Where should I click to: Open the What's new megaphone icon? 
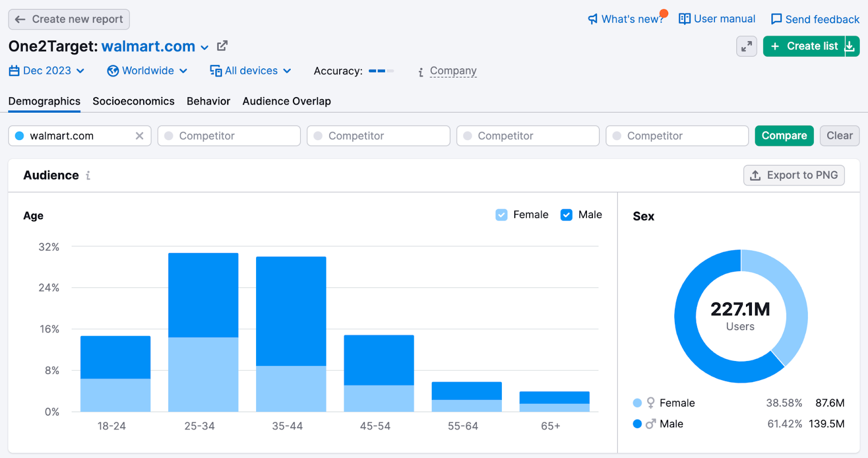593,20
